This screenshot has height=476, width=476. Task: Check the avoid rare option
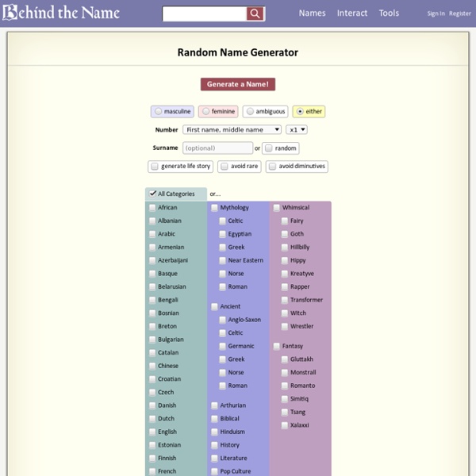[225, 167]
